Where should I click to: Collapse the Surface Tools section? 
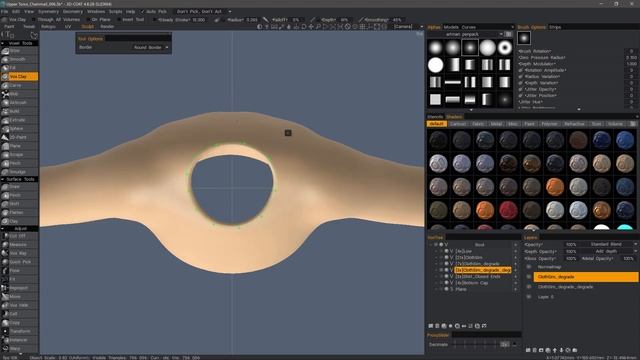pos(19,179)
